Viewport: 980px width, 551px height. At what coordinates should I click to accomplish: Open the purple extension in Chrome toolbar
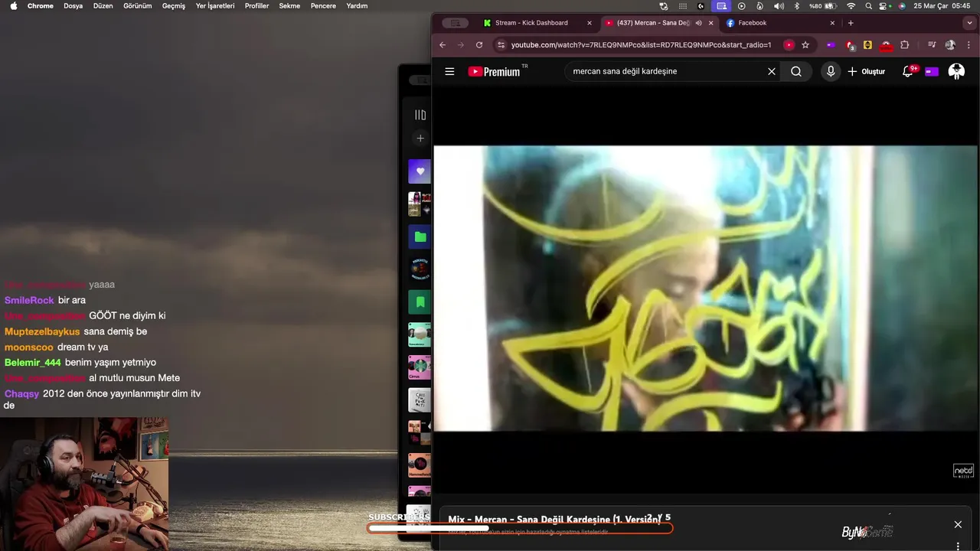click(831, 45)
